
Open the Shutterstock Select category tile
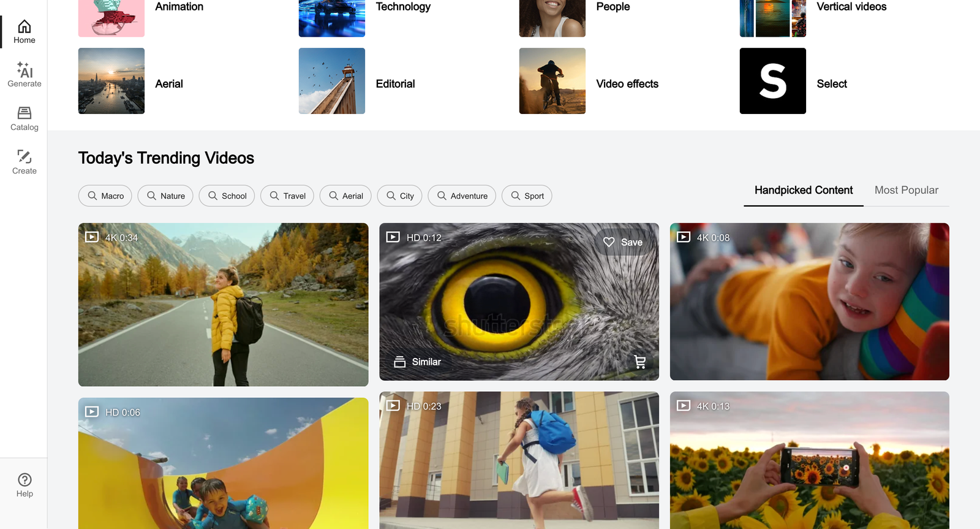click(772, 81)
